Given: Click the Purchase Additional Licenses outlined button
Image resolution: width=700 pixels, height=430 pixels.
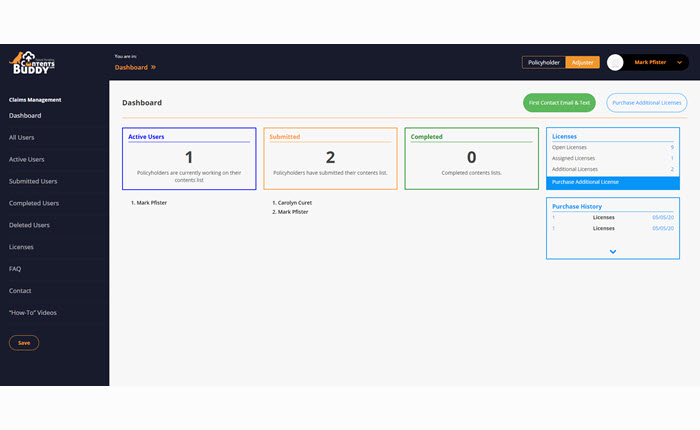Looking at the screenshot, I should pyautogui.click(x=646, y=103).
